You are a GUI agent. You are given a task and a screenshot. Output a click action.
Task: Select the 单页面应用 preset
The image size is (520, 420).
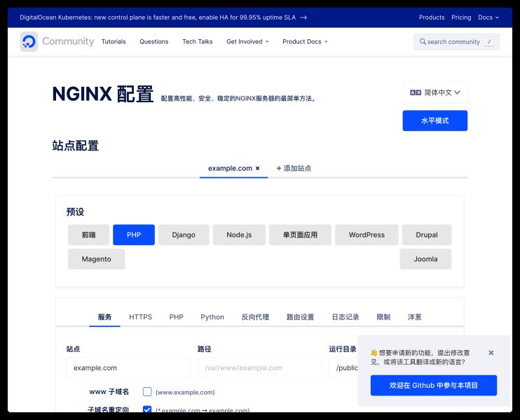[x=300, y=234]
